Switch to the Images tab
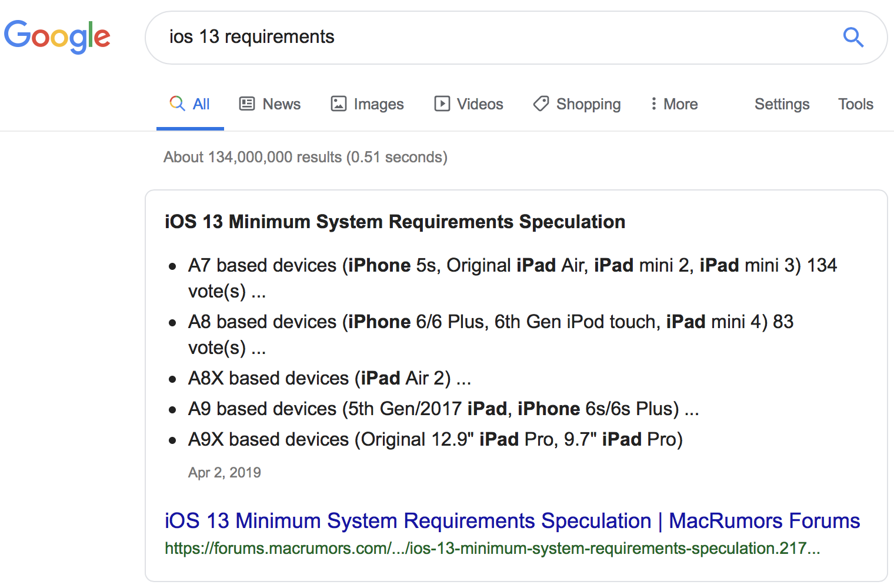 coord(368,104)
